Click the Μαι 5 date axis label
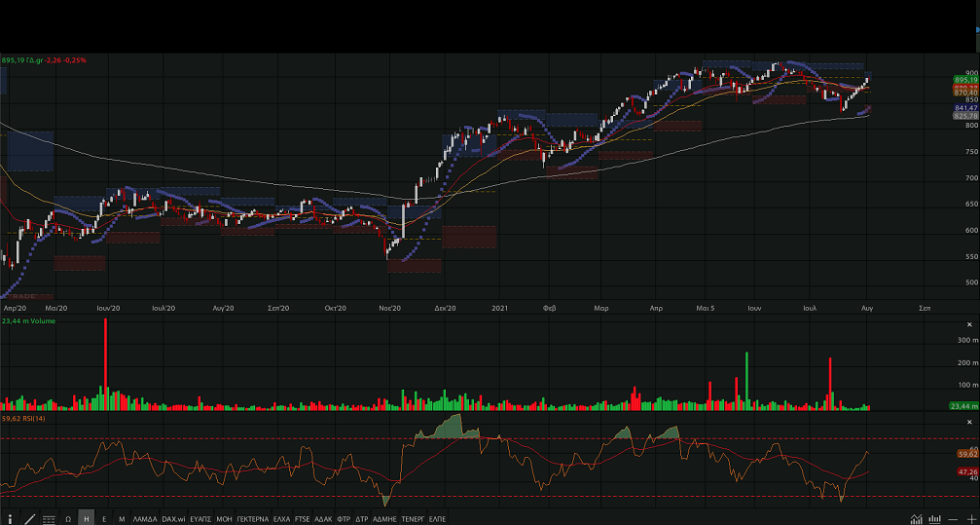The width and height of the screenshot is (980, 525). tap(706, 308)
